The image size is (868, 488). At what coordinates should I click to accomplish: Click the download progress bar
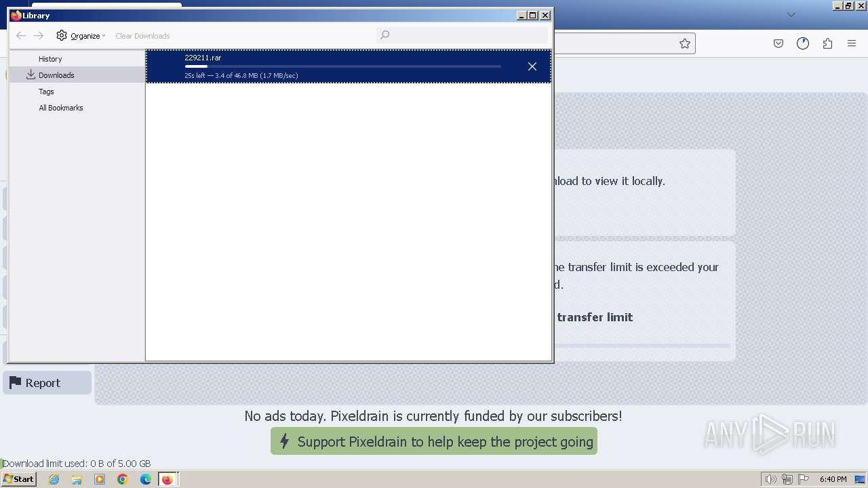342,66
